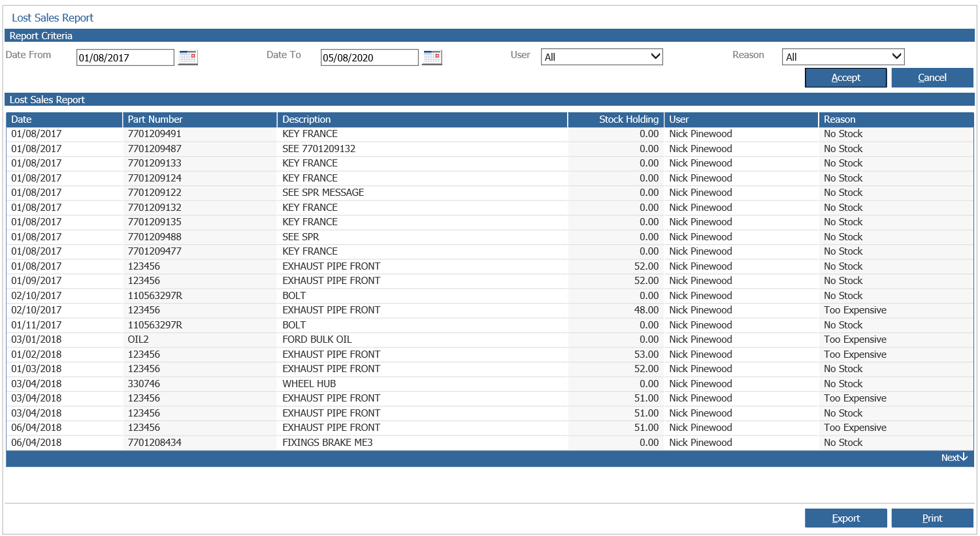Select part number 7701209477
This screenshot has width=980, height=536.
point(155,251)
